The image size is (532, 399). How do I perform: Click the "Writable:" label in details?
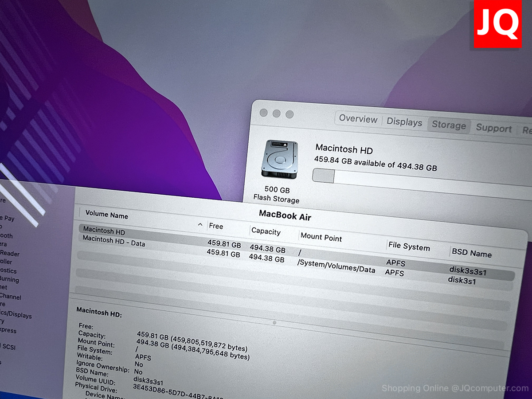(x=90, y=356)
